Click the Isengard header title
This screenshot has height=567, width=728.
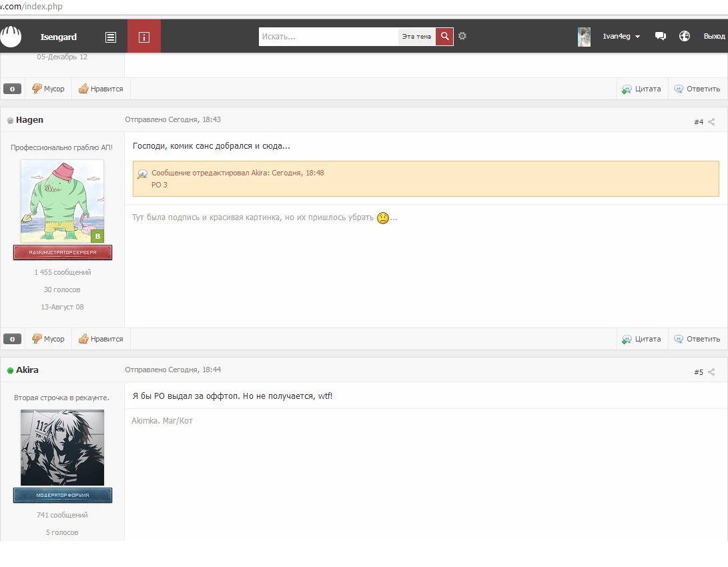(x=59, y=37)
